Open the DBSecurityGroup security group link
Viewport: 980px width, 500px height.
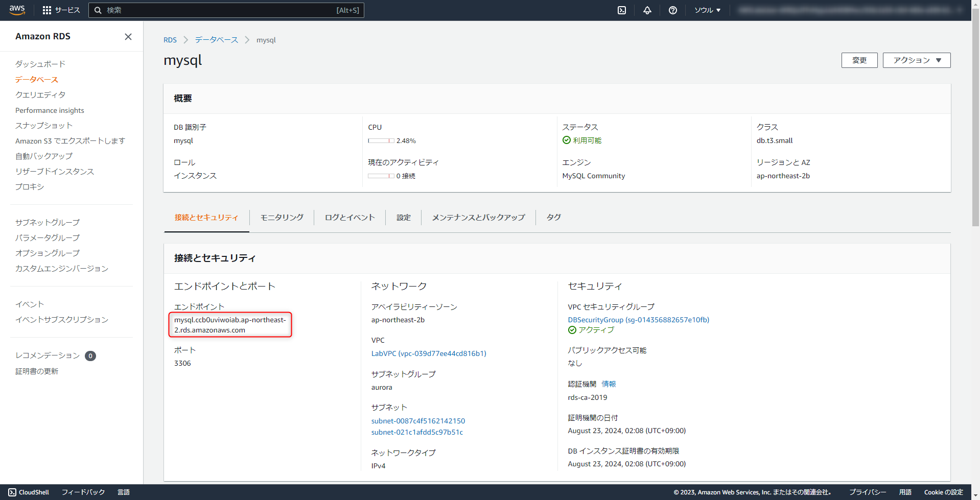pos(638,319)
